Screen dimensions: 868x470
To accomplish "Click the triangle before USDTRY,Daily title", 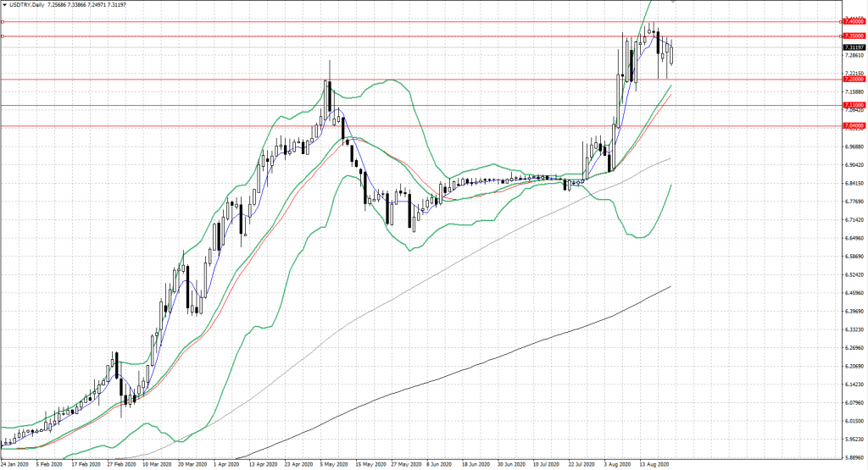I will pos(4,4).
